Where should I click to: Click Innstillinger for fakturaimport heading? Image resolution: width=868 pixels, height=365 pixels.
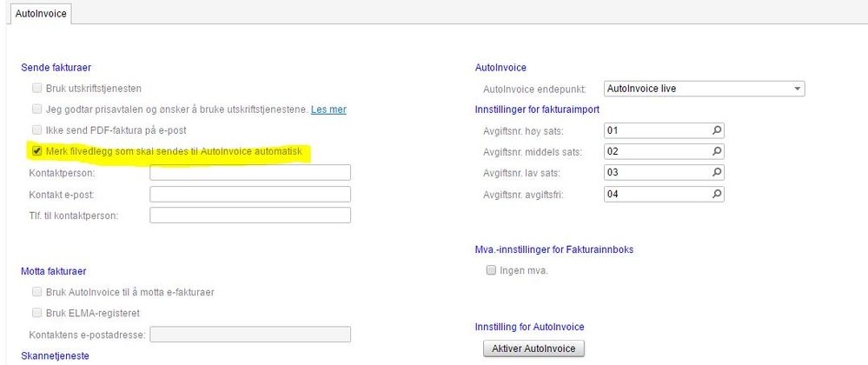(x=537, y=109)
